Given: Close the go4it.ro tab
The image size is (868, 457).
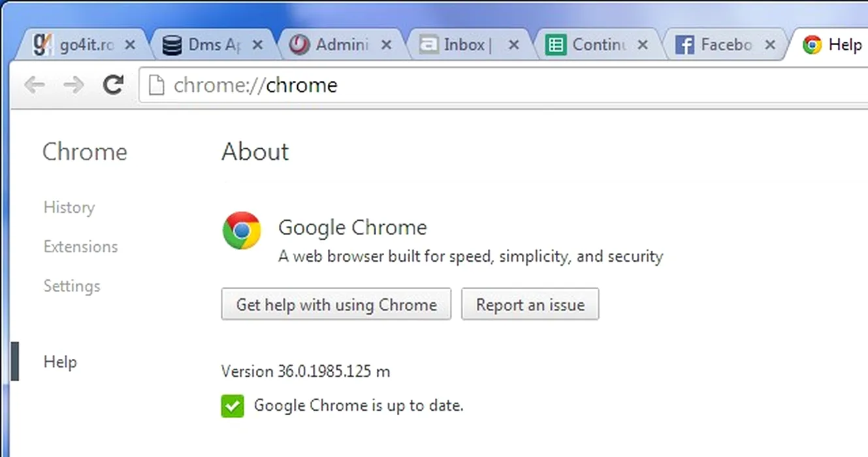Looking at the screenshot, I should 130,45.
